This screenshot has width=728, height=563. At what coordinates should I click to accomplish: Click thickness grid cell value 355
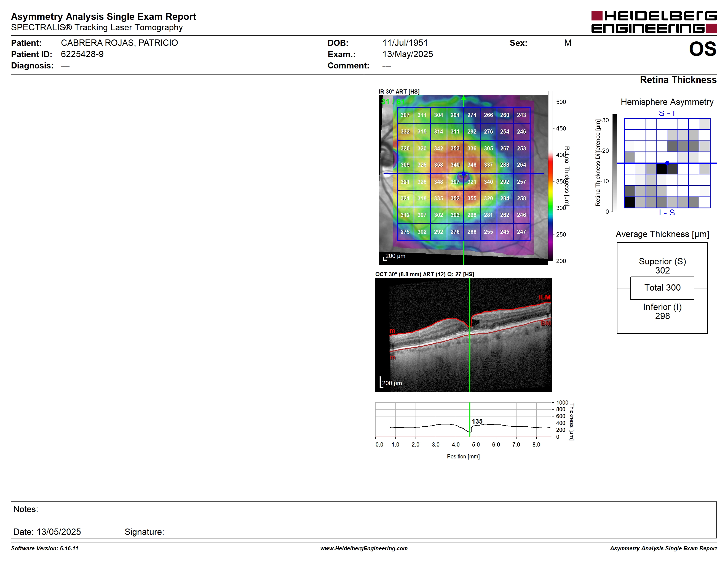coord(472,198)
